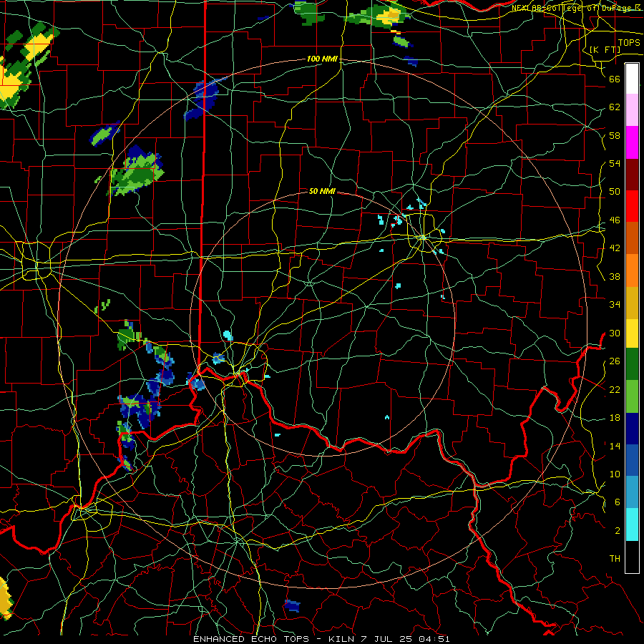Click the legend value 14
This screenshot has height=644, width=644.
click(x=615, y=446)
